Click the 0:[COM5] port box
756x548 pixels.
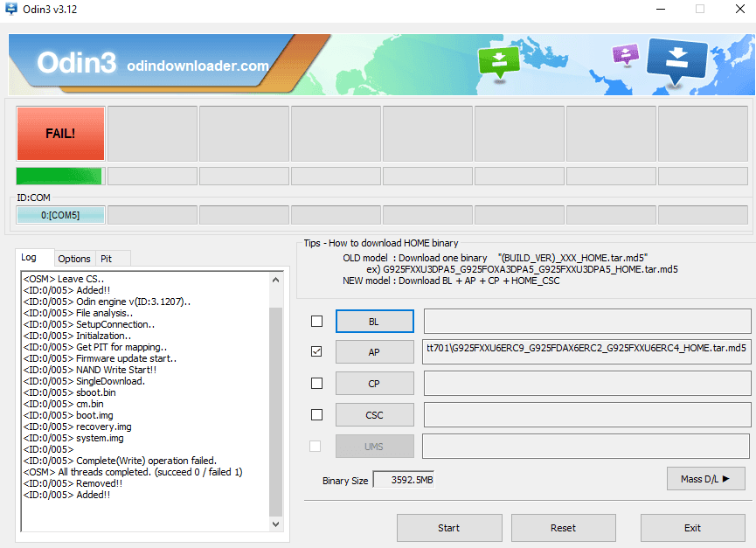pyautogui.click(x=61, y=215)
